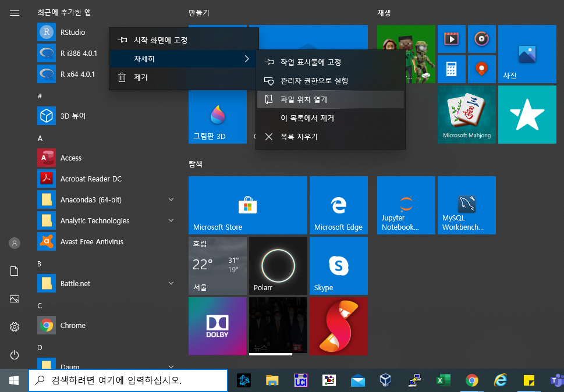Open the Microsoft Store tile

pos(248,205)
